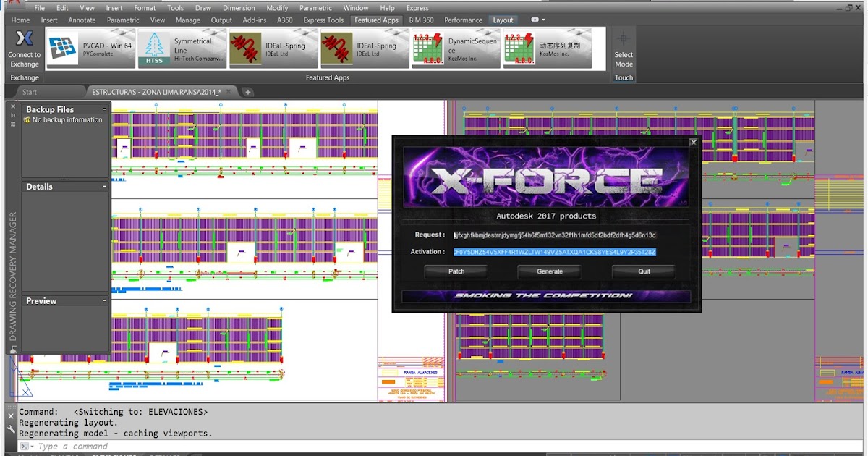Close the command line window

11,416
